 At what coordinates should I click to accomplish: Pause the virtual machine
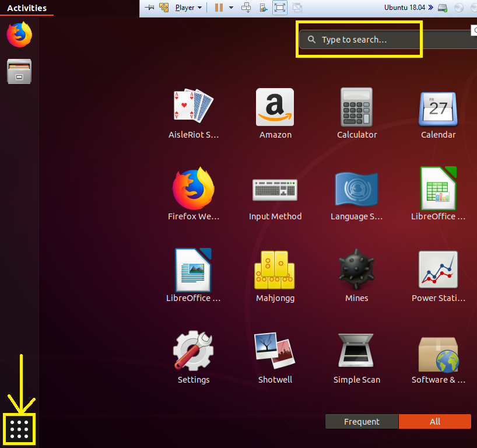pyautogui.click(x=219, y=8)
